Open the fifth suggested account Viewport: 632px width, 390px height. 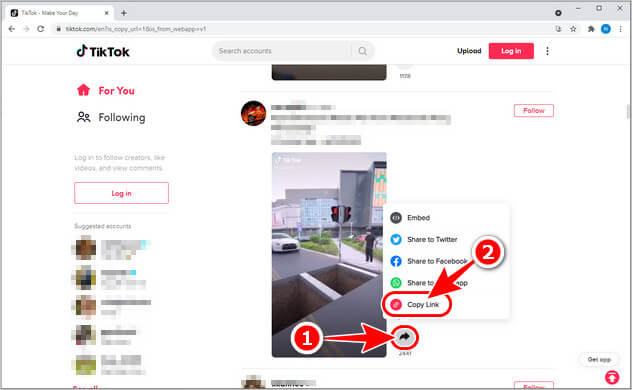tap(108, 365)
